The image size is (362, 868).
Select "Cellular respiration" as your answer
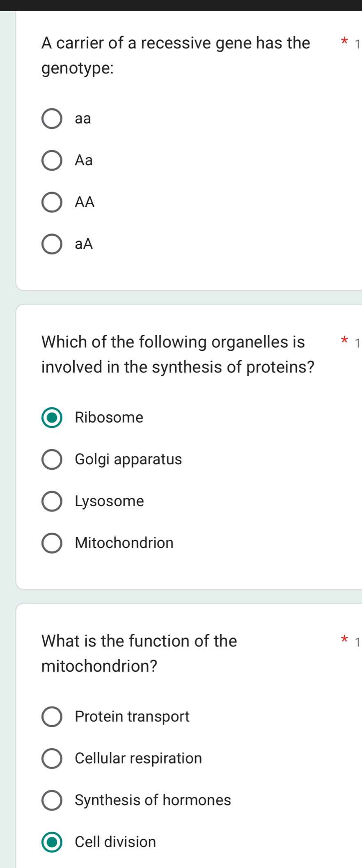point(51,758)
